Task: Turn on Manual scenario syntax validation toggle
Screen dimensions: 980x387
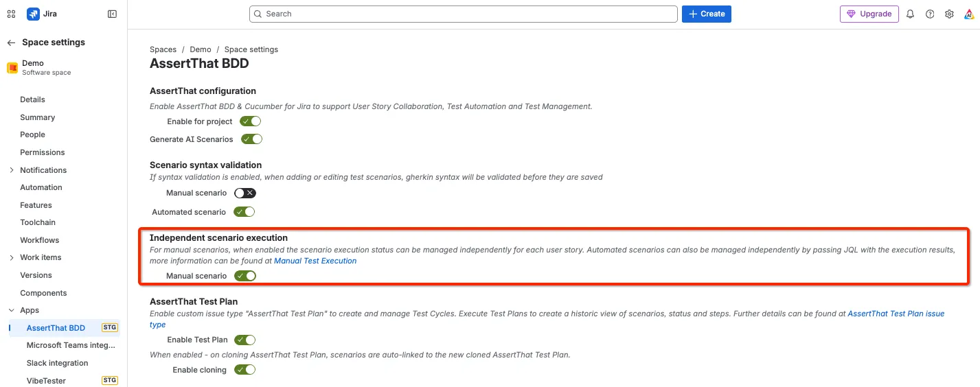Action: [245, 193]
